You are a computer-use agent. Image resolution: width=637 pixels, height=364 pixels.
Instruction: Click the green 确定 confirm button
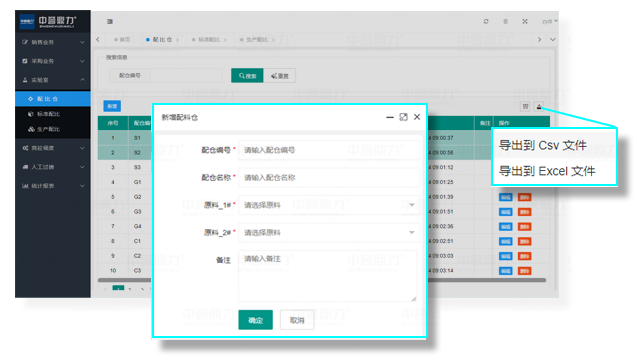(x=256, y=320)
